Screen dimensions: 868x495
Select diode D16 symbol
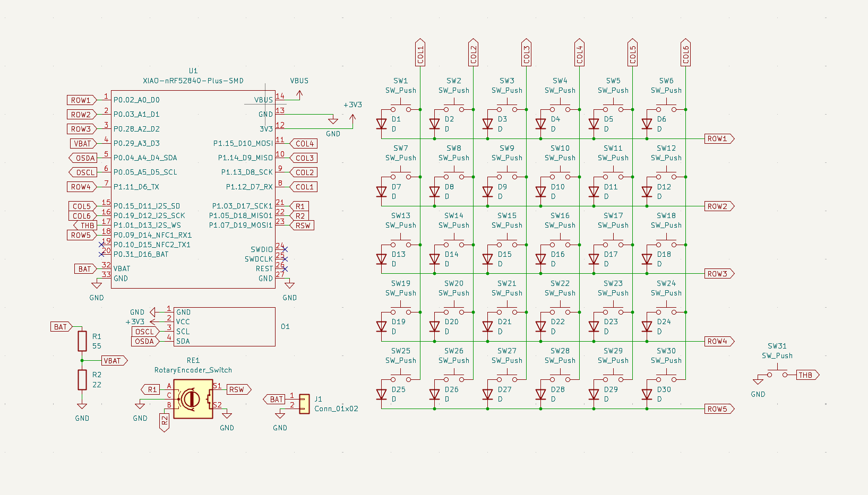coord(540,259)
